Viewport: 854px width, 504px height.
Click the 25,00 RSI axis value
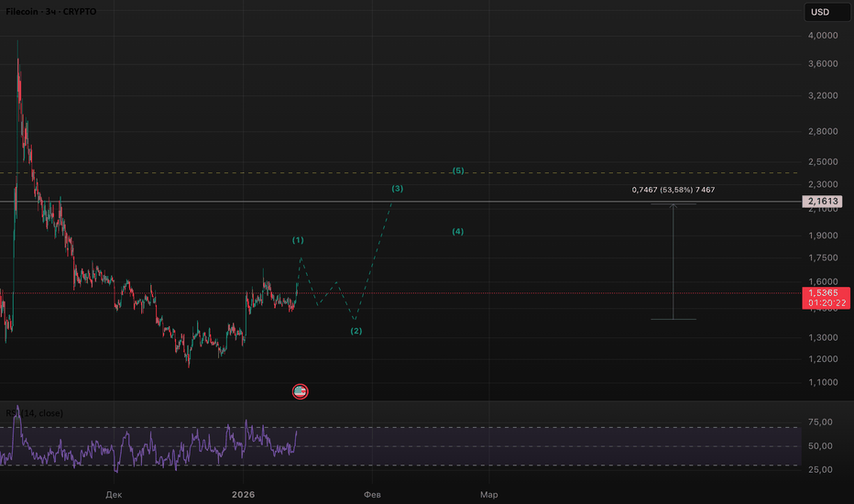click(x=820, y=470)
